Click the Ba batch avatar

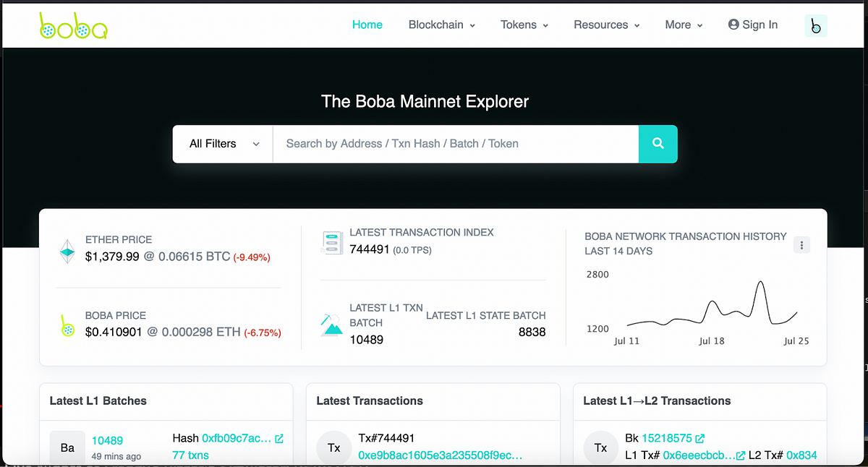tap(67, 447)
